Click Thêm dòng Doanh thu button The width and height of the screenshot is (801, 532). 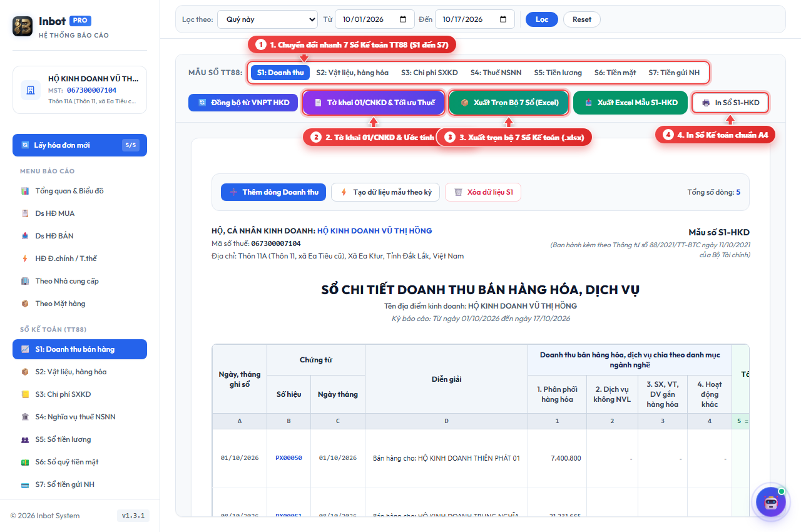tap(273, 192)
